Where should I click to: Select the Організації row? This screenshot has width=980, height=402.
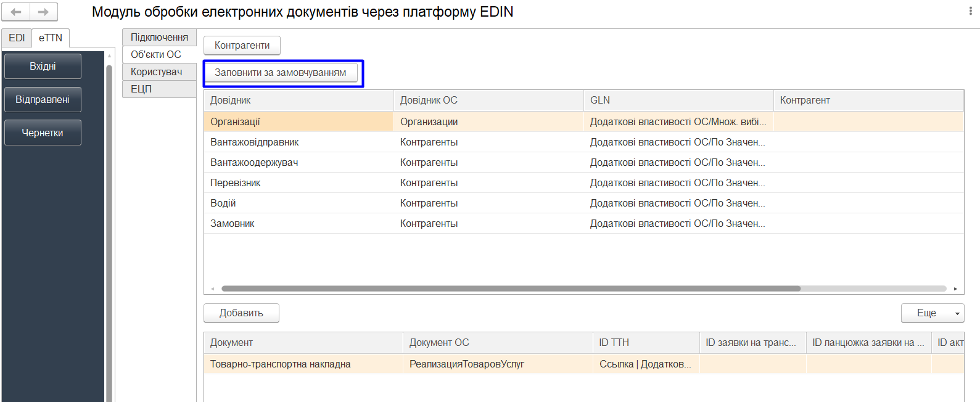584,121
